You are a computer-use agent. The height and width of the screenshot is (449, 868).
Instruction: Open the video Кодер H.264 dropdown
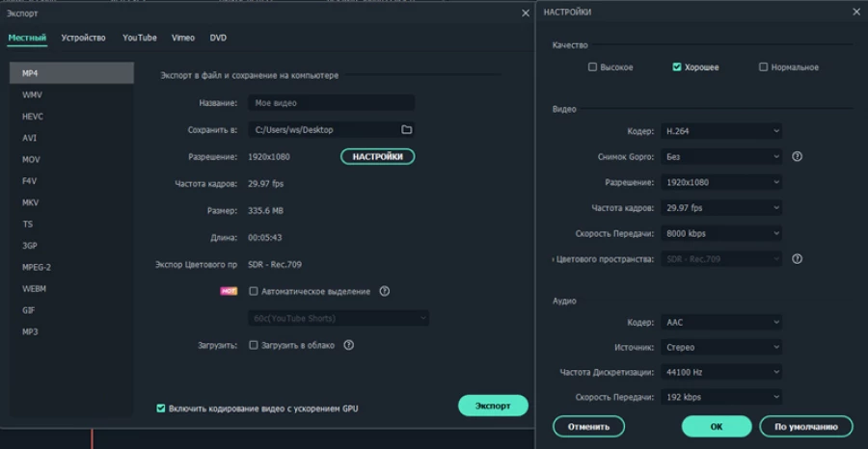tap(720, 131)
